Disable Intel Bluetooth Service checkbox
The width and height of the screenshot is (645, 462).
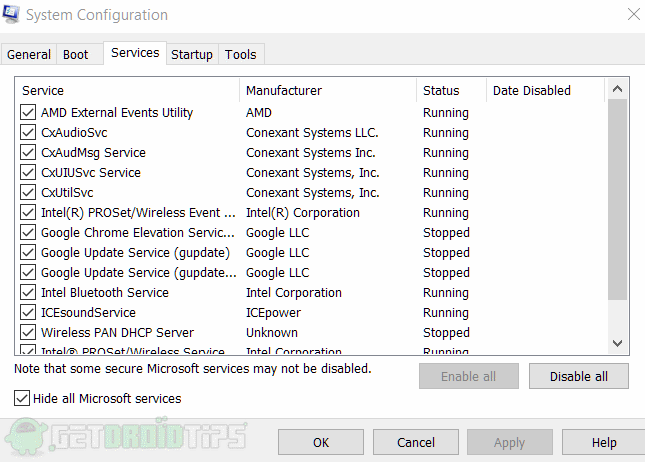coord(28,293)
